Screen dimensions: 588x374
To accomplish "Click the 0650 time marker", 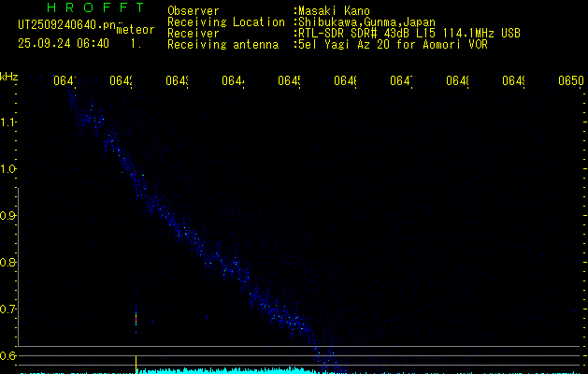I will click(x=571, y=82).
